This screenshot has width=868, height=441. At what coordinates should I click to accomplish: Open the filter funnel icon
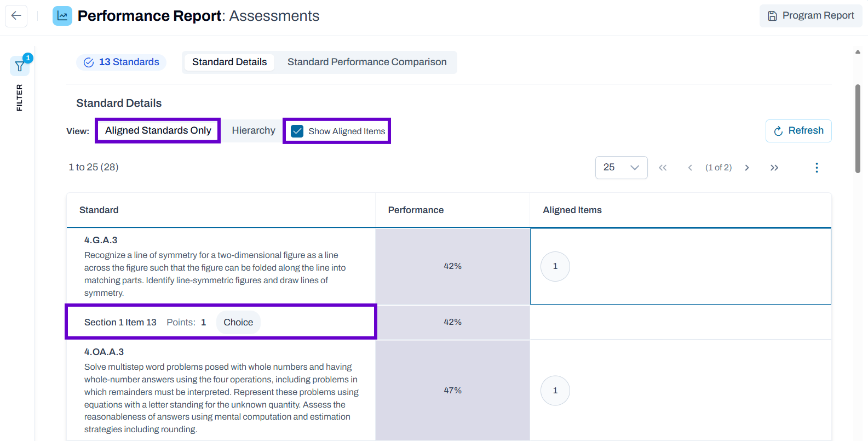tap(20, 66)
